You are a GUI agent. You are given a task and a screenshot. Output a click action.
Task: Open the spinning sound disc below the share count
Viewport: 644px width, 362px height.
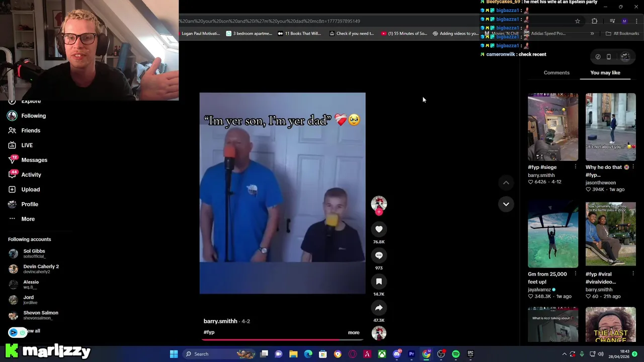click(x=379, y=333)
